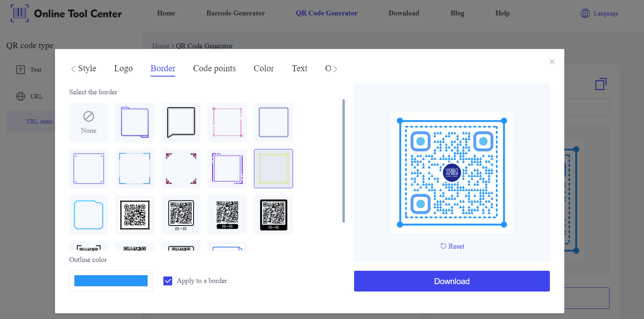Reset the QR code preview

[452, 246]
